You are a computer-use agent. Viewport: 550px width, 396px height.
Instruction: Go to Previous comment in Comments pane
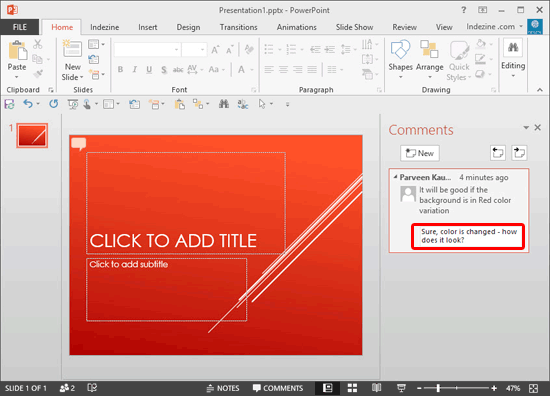pos(498,153)
